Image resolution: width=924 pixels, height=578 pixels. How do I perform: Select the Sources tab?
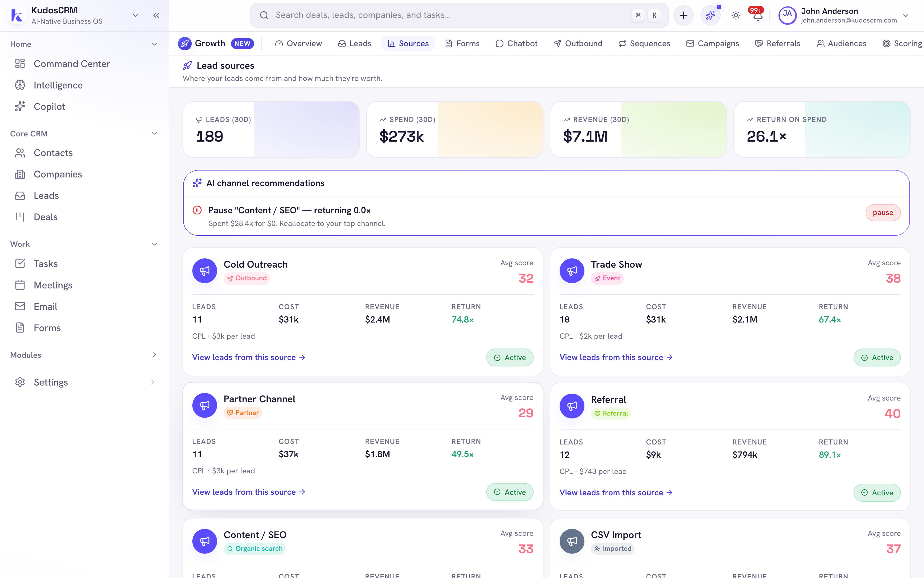click(408, 44)
